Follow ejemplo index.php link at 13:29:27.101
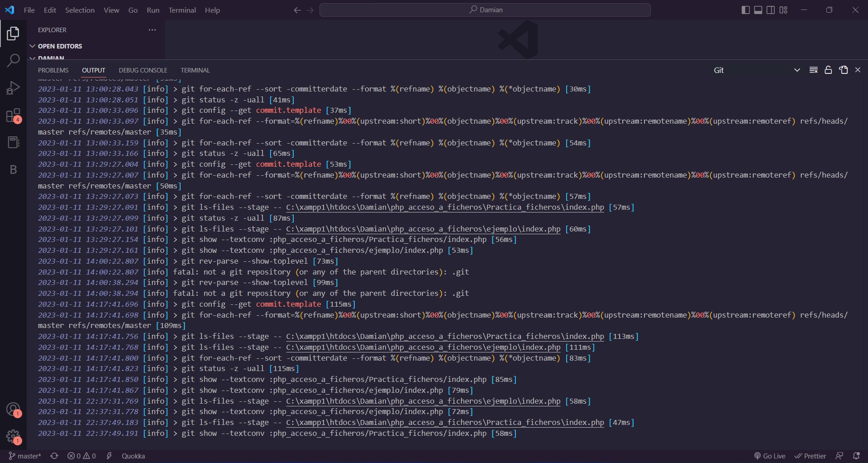This screenshot has height=463, width=868. click(423, 229)
